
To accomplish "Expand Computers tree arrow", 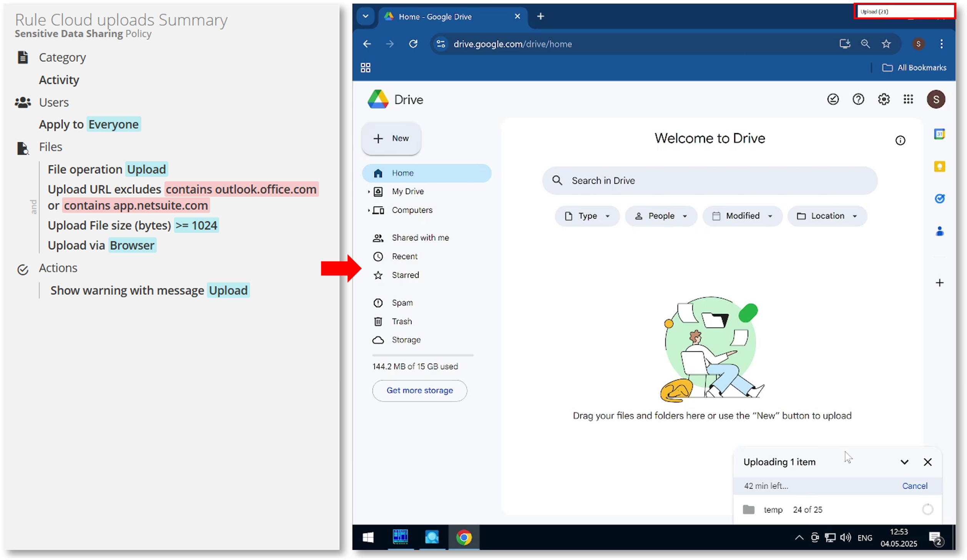I will [368, 210].
